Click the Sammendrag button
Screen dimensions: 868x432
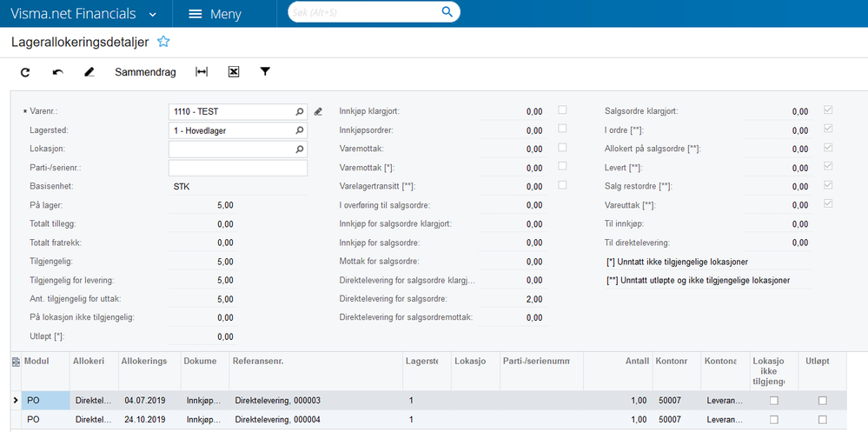[146, 72]
